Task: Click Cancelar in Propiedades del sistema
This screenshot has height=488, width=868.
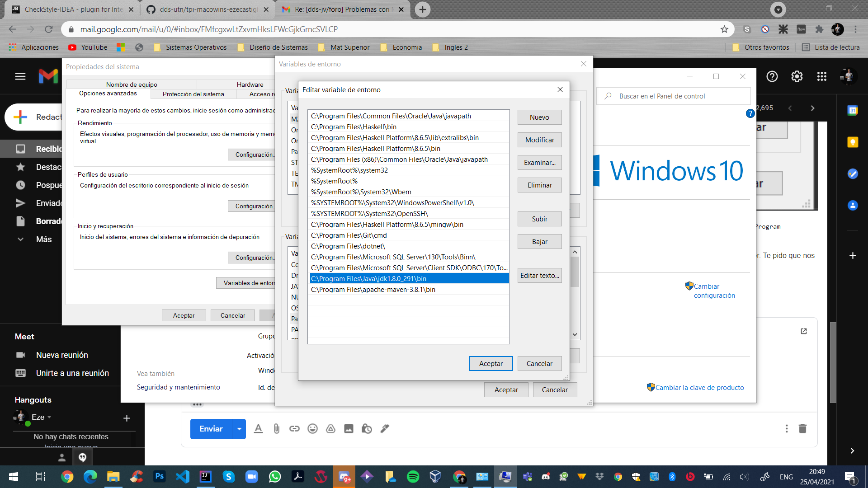Action: pyautogui.click(x=232, y=315)
